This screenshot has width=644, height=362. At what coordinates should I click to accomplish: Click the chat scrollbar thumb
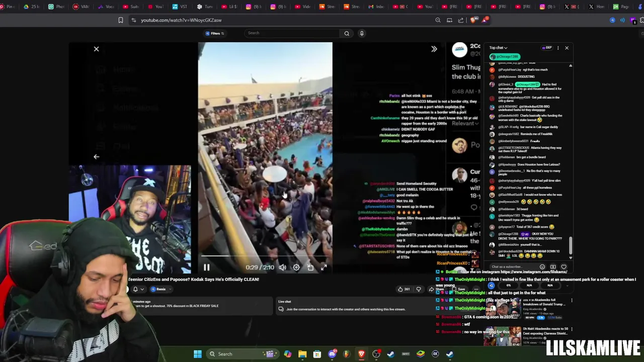coord(571,245)
